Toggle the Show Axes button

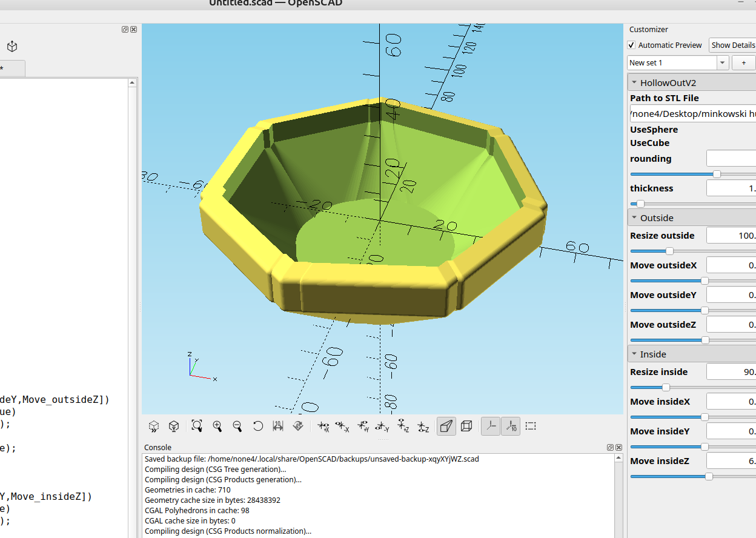(491, 426)
